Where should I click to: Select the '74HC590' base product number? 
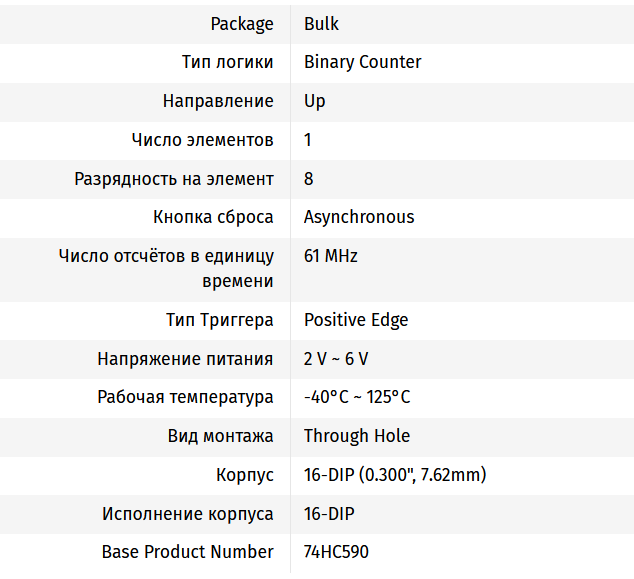coord(336,552)
